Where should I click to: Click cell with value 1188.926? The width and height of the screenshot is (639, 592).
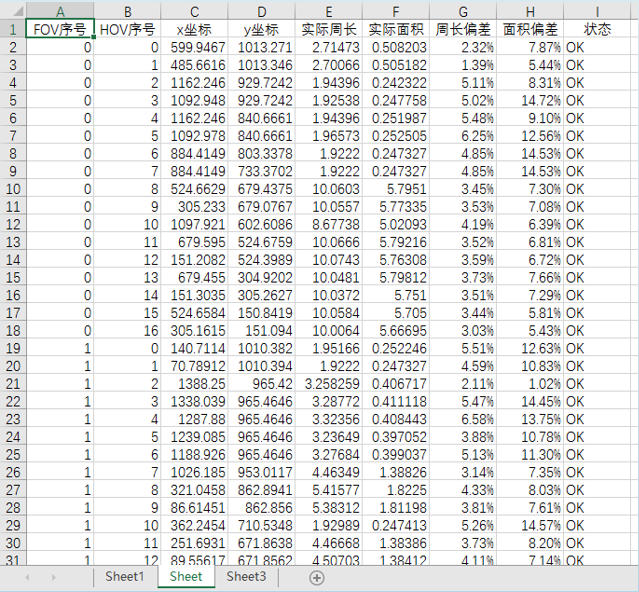click(194, 454)
